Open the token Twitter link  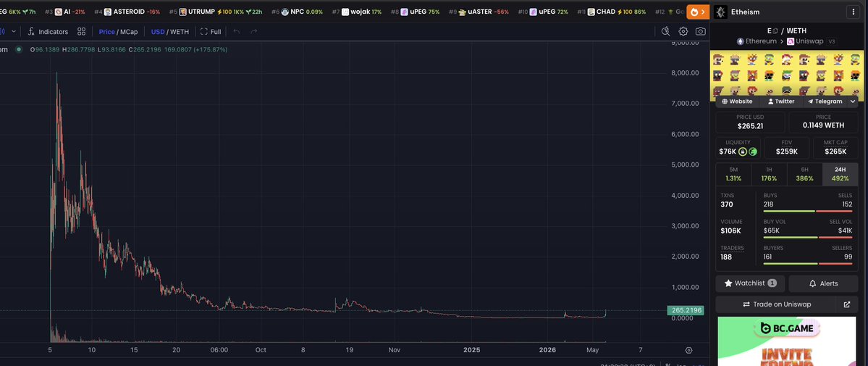[x=781, y=101]
